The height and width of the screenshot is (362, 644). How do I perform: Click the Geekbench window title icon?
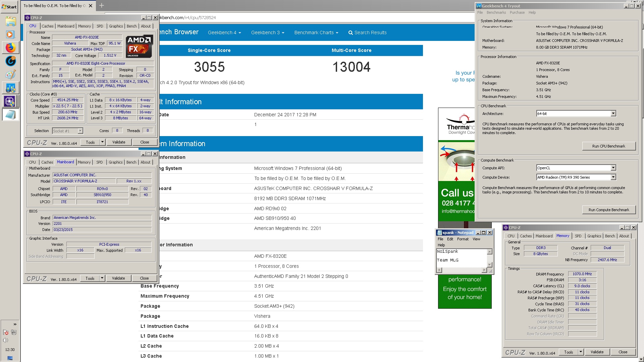(x=479, y=6)
